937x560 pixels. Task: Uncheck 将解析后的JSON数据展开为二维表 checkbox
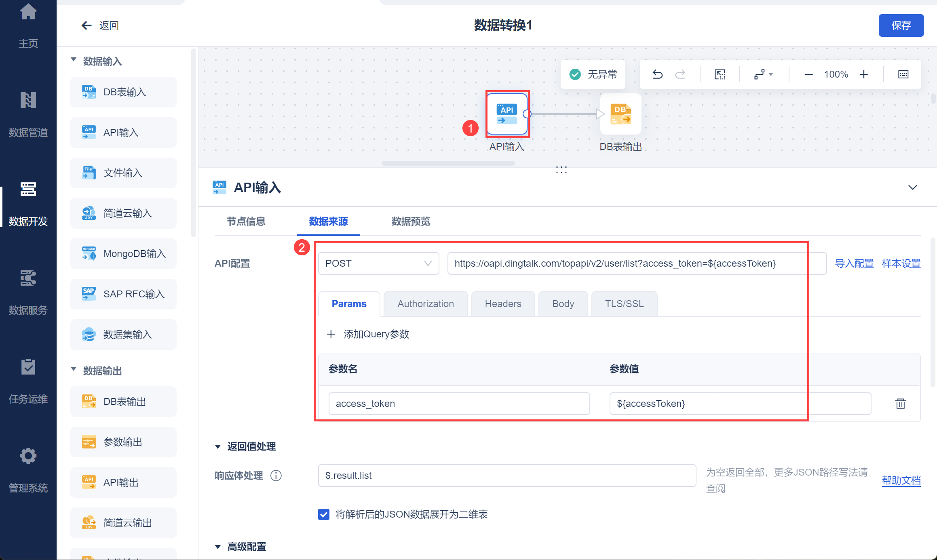click(x=324, y=514)
